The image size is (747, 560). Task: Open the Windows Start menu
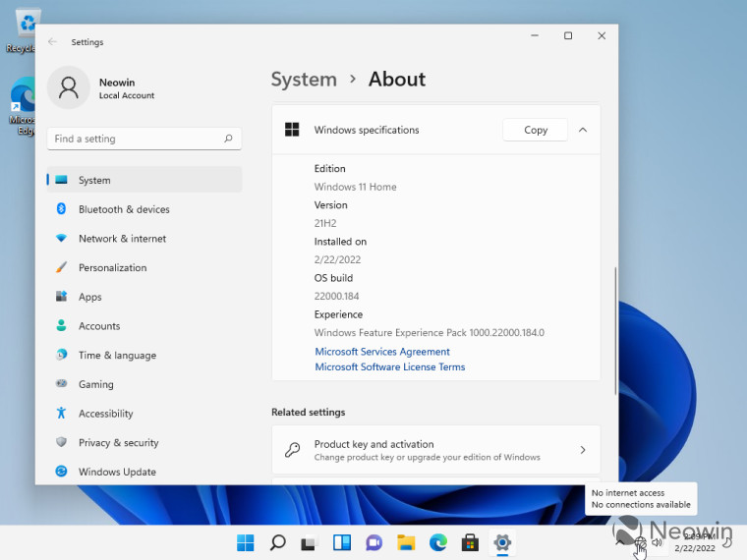coord(246,542)
